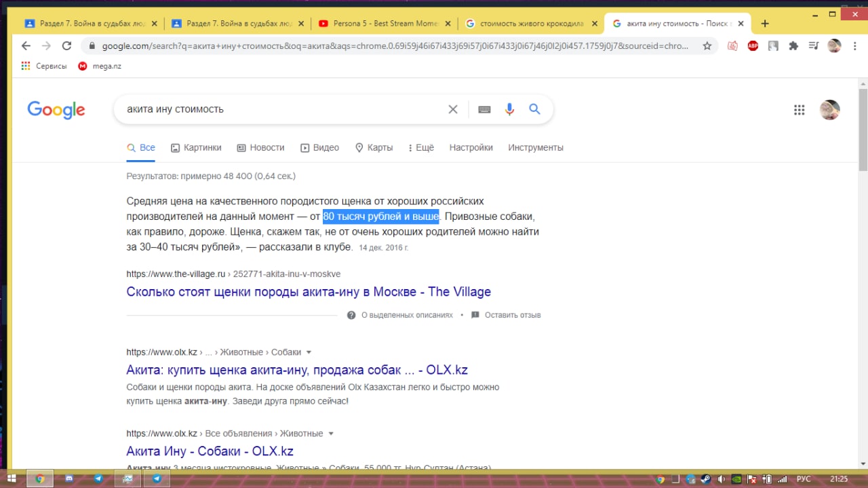Select the Новости search tab
This screenshot has width=868, height=488.
(260, 147)
